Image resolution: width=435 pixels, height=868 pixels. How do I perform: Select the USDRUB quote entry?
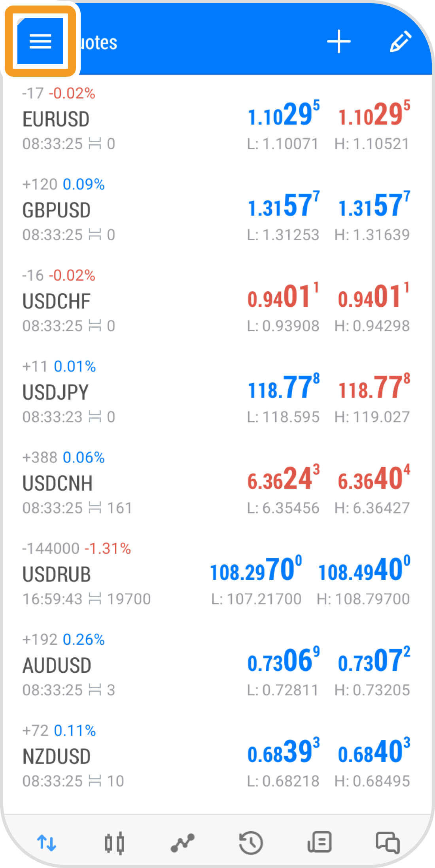pos(119,574)
